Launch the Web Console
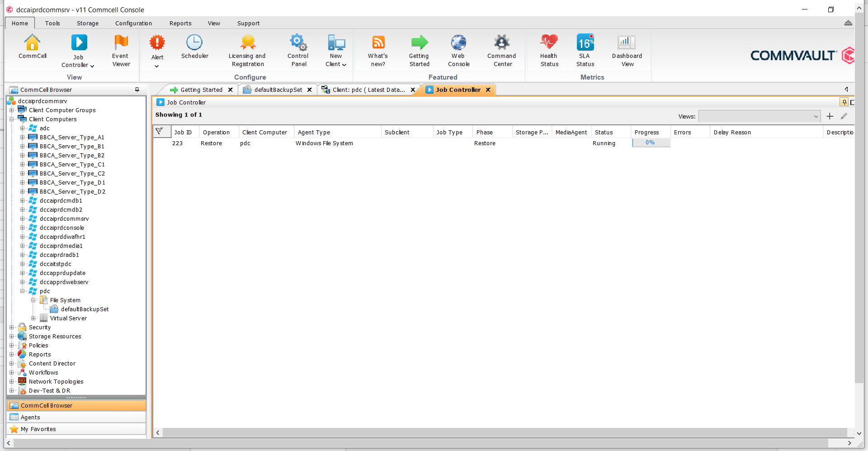This screenshot has width=868, height=451. [458, 51]
